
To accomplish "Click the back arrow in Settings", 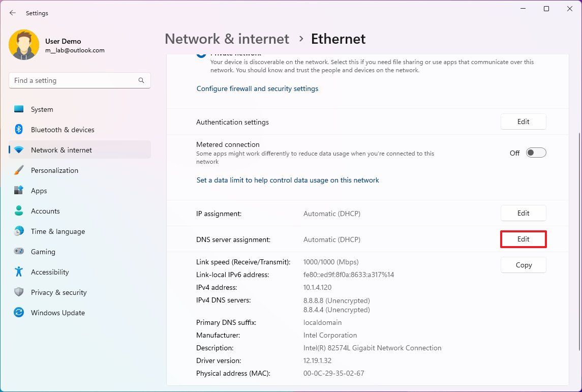I will point(12,13).
